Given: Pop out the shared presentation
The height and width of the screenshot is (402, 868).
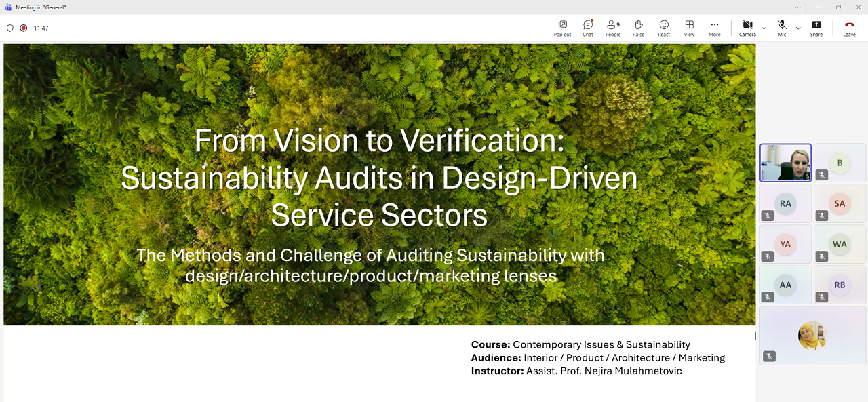Looking at the screenshot, I should (562, 28).
